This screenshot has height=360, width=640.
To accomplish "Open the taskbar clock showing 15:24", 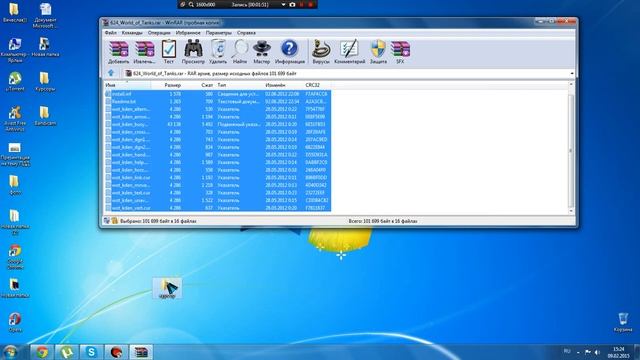I will 619,353.
